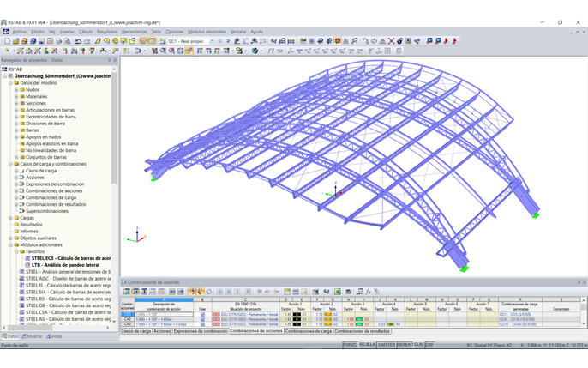Image resolution: width=588 pixels, height=368 pixels.
Task: Click the view in Z direction icon
Action: pos(218,51)
